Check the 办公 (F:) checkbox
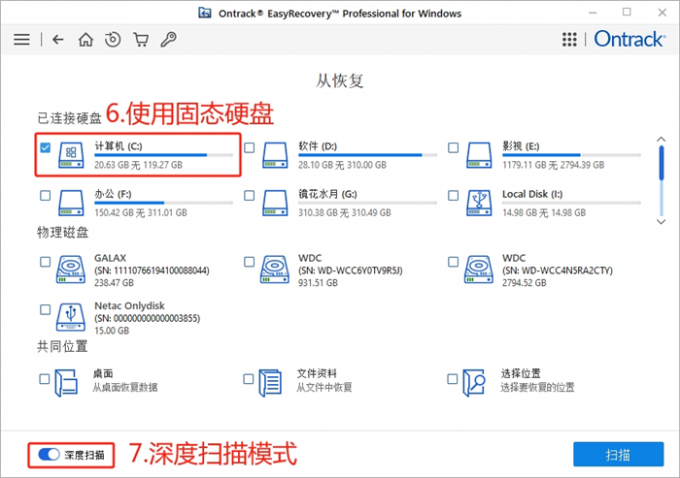 (x=45, y=196)
